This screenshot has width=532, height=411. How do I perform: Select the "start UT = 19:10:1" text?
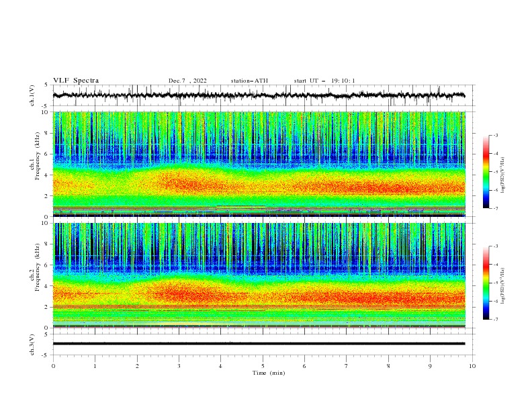coord(324,81)
